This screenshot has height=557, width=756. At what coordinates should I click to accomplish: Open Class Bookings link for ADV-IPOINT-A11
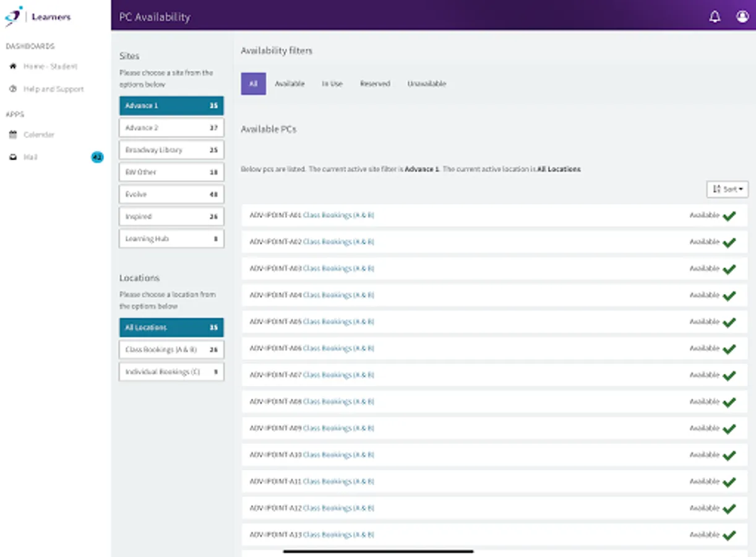click(338, 481)
